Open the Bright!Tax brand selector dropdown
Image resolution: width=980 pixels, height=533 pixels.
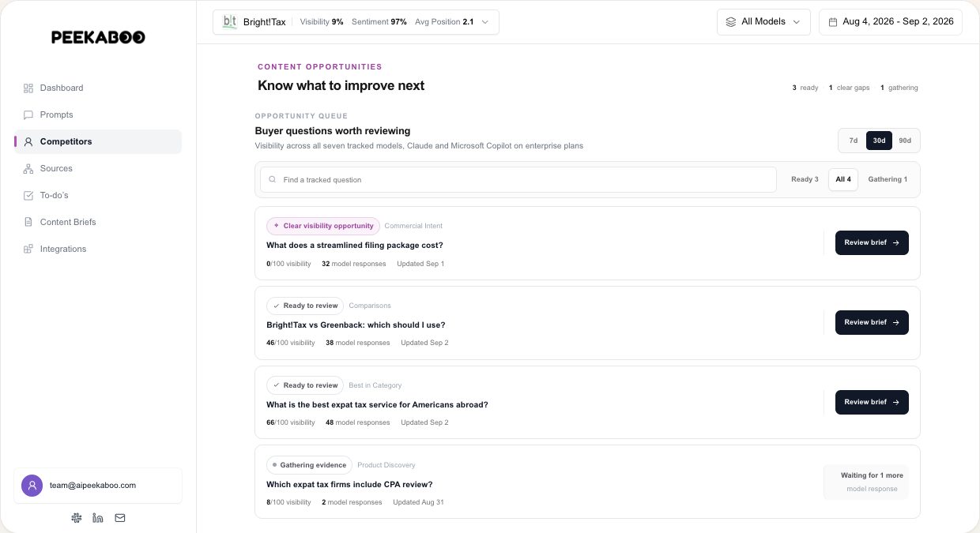coord(356,22)
